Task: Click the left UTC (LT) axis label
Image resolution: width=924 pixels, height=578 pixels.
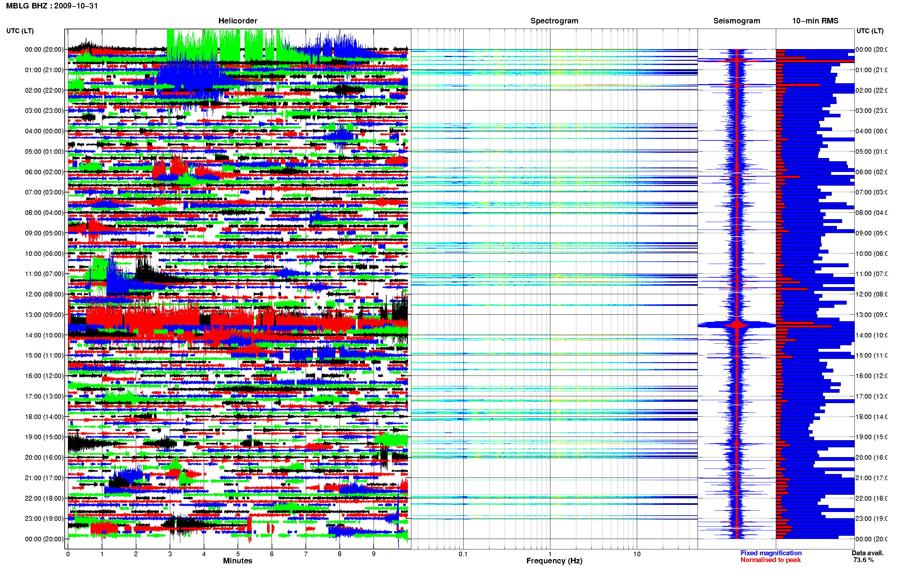Action: click(x=20, y=31)
